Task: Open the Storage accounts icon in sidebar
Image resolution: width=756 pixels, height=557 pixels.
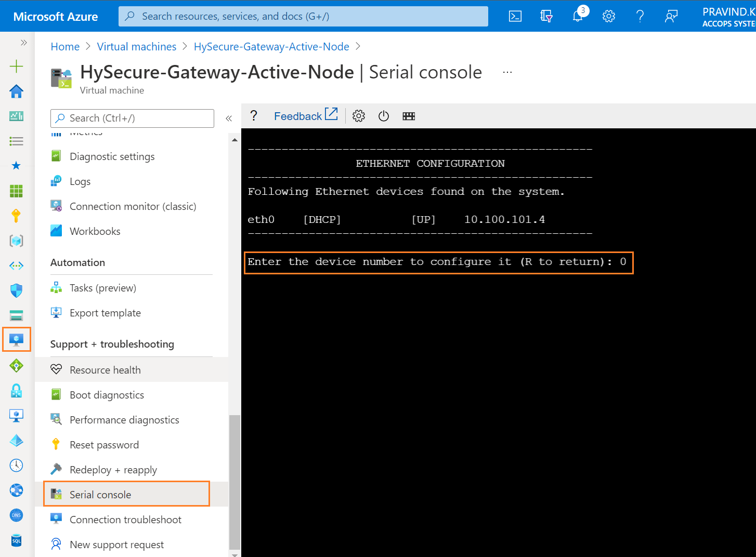Action: click(x=17, y=315)
